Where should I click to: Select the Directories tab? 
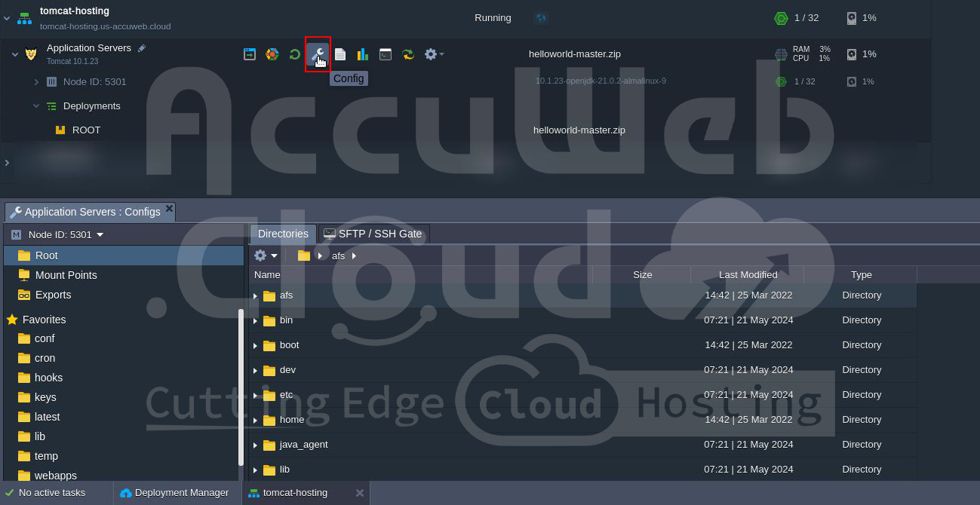pos(283,234)
